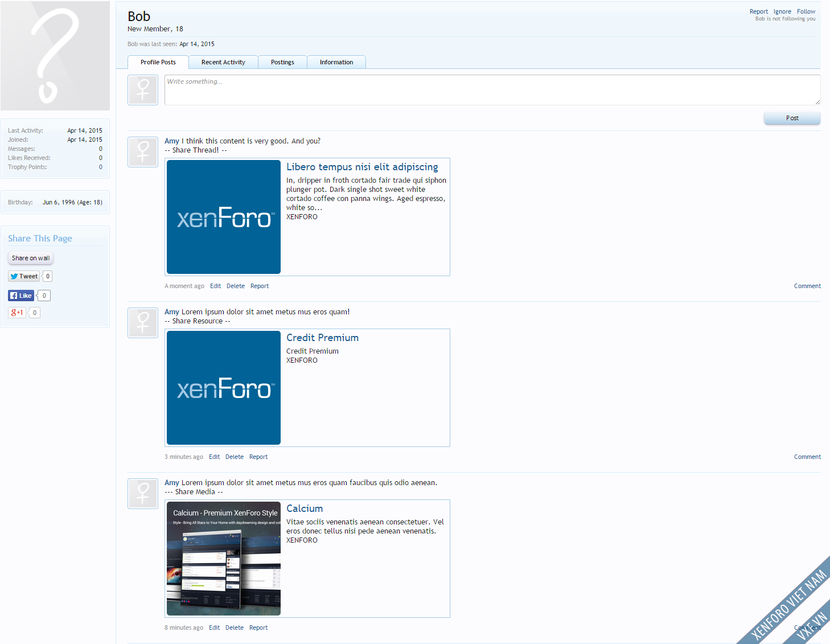This screenshot has height=644, width=830.
Task: Click the 'Trophy Points:' label
Action: 27,167
